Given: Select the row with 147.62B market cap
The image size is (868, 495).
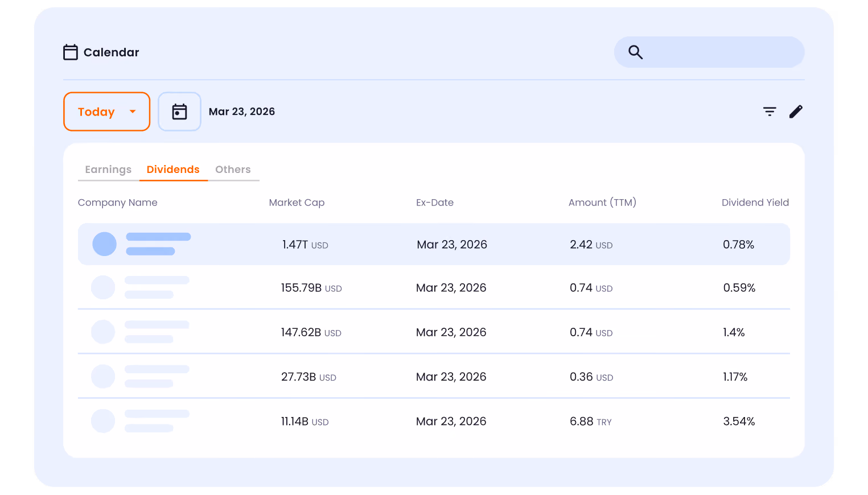Looking at the screenshot, I should click(434, 332).
